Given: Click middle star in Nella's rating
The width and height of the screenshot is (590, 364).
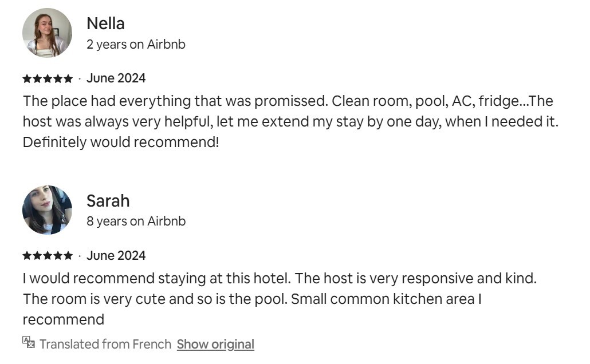Looking at the screenshot, I should (48, 78).
